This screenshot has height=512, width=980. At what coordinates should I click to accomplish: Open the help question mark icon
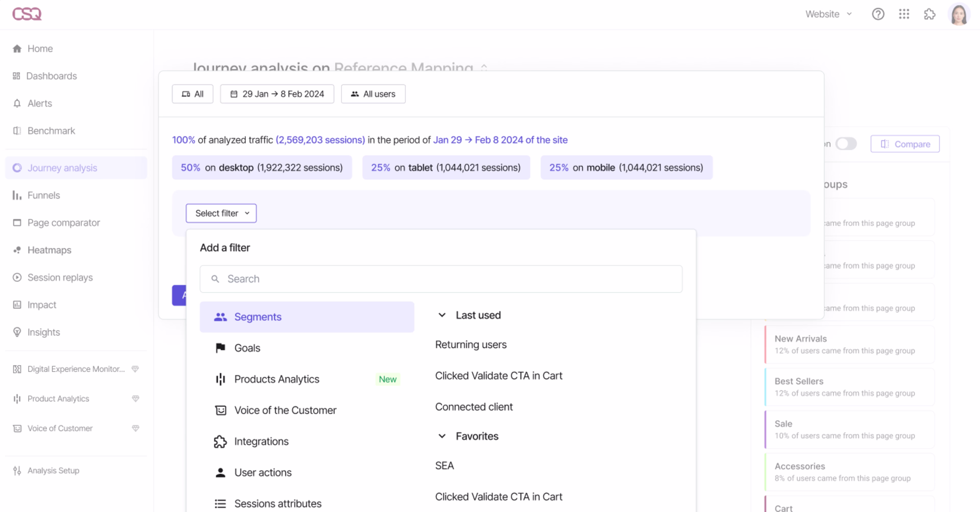tap(878, 14)
